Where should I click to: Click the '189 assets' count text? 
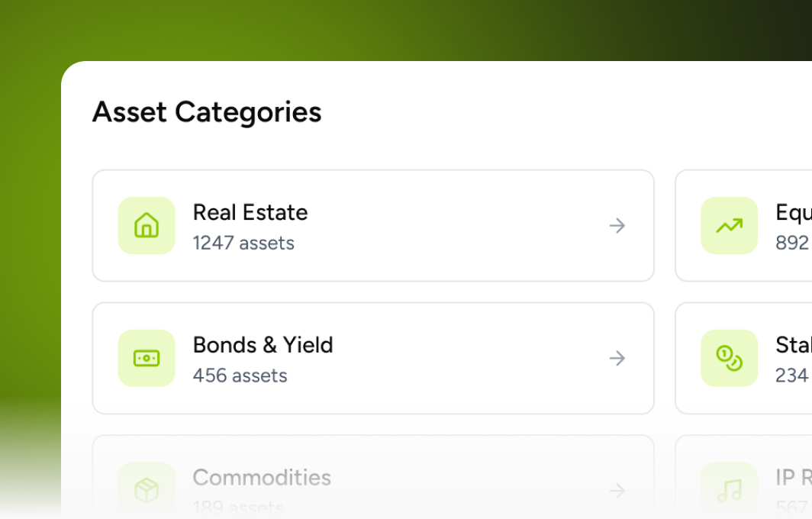(x=238, y=508)
